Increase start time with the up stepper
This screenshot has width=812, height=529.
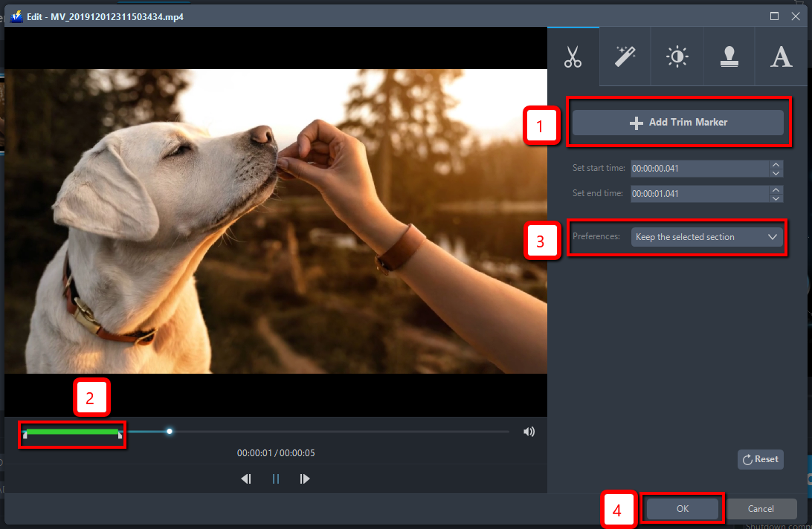coord(776,165)
